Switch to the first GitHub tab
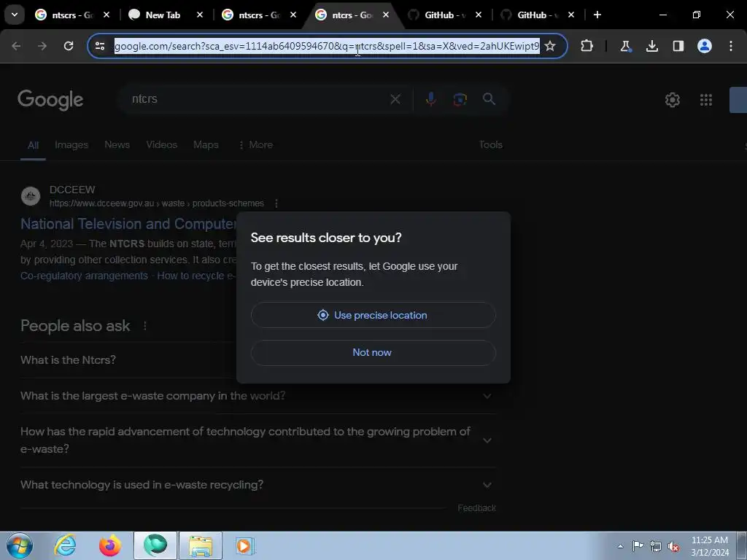This screenshot has width=747, height=560. [438, 15]
